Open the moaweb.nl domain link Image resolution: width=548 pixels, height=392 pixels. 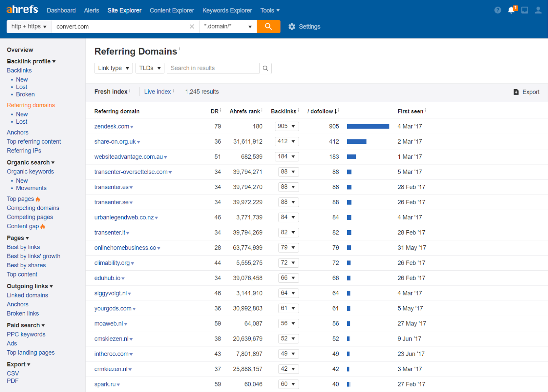pyautogui.click(x=109, y=324)
